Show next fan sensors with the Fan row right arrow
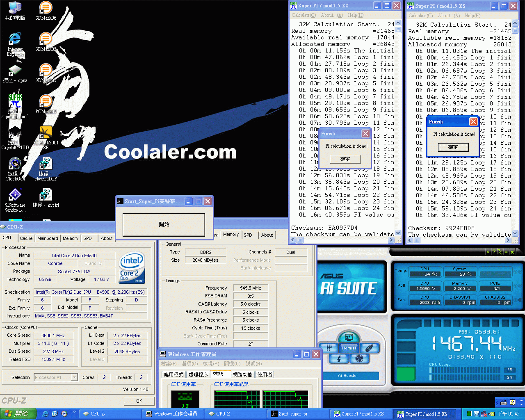 coord(520,300)
